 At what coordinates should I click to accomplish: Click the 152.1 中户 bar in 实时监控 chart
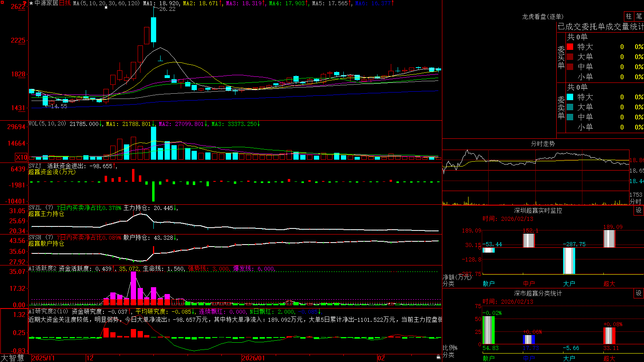pyautogui.click(x=529, y=241)
